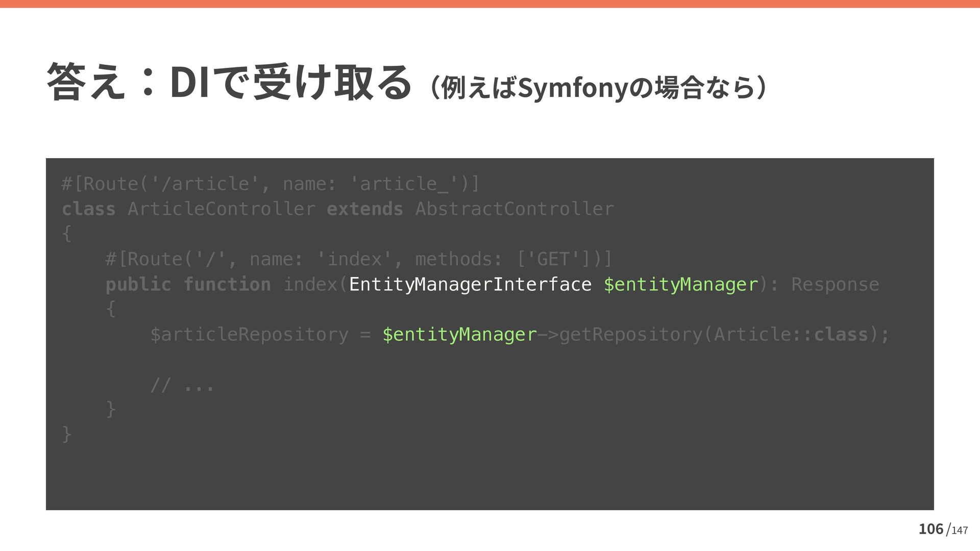Click the green $entityManager parameter in index()
Viewport: 980px width, 551px height.
(681, 284)
